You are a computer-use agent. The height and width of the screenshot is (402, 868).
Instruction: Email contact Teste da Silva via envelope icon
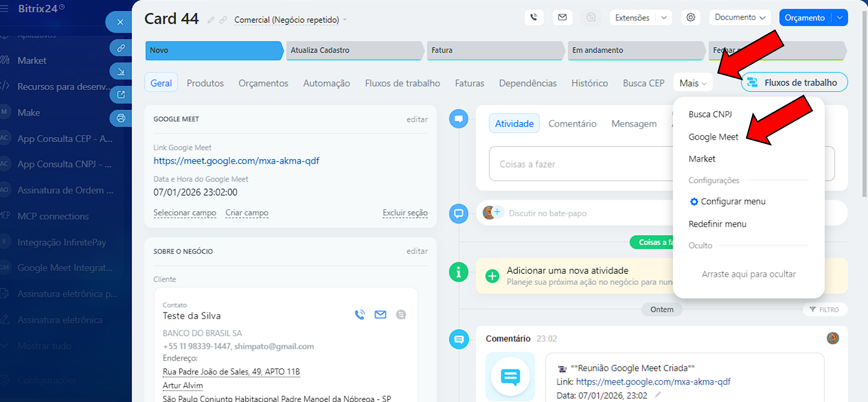point(380,314)
